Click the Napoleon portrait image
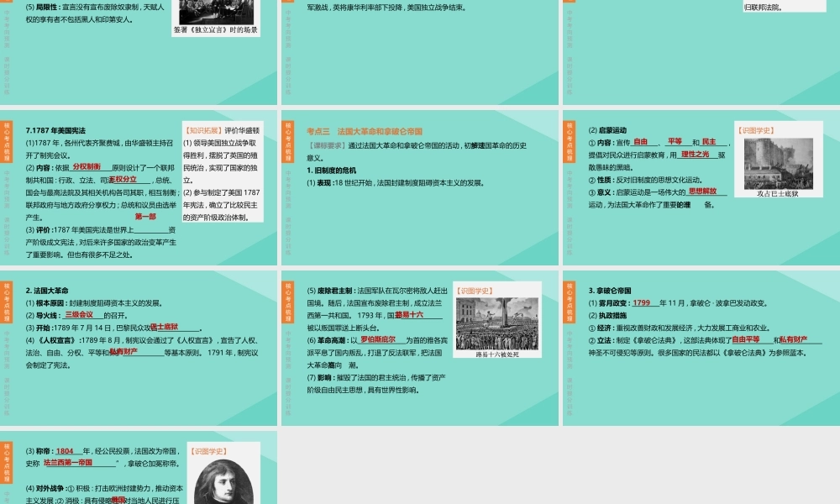 click(223, 481)
